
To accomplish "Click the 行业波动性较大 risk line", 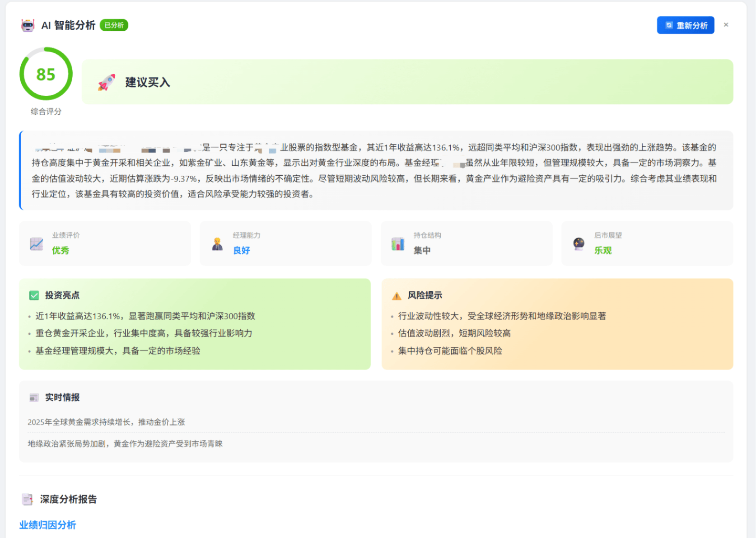I will [502, 316].
